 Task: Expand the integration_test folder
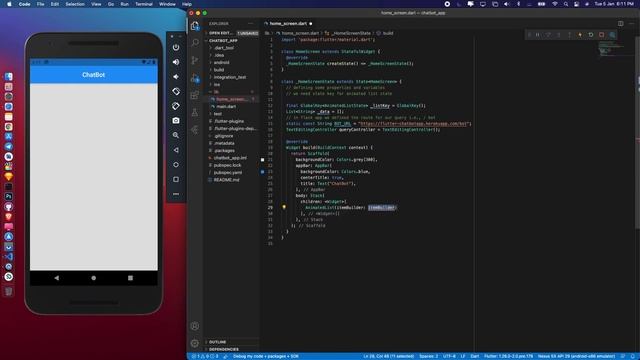pyautogui.click(x=229, y=77)
